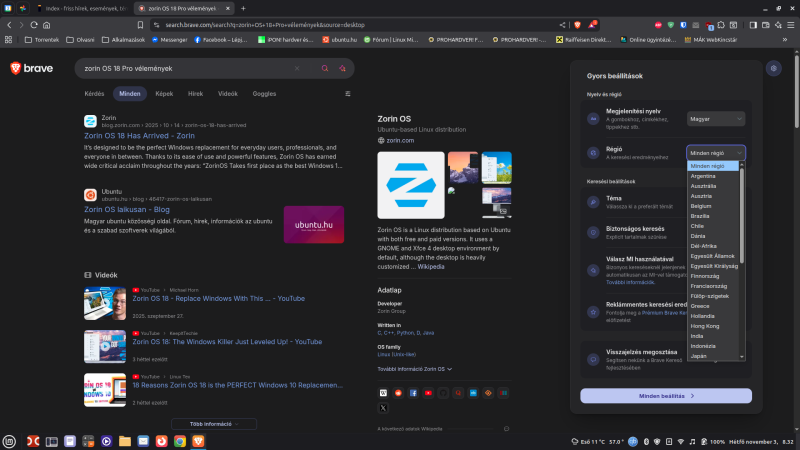Pick Egyesült Államok in the region list
Image resolution: width=800 pixels, height=450 pixels.
[712, 256]
